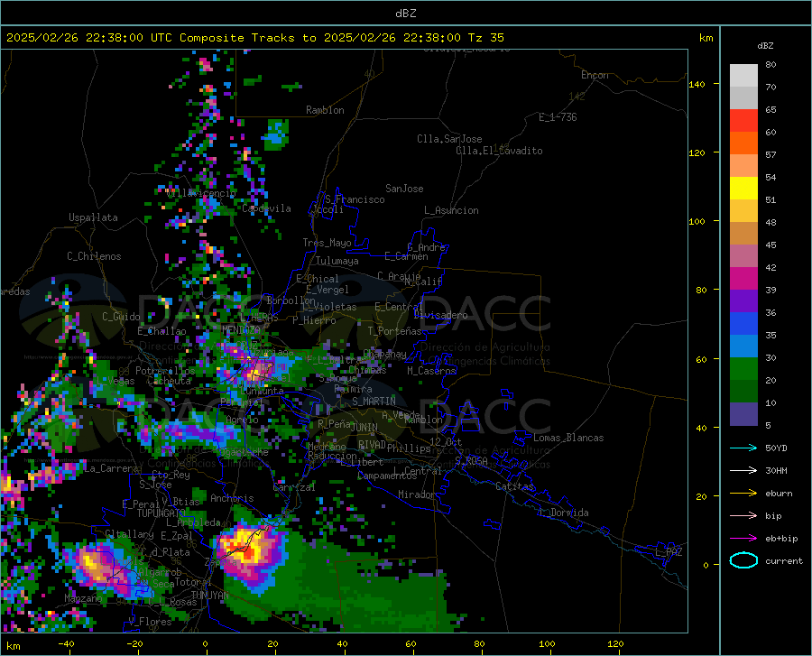The height and width of the screenshot is (656, 812).
Task: Pick the light blue 30–35 dBZ swatch
Action: (743, 346)
